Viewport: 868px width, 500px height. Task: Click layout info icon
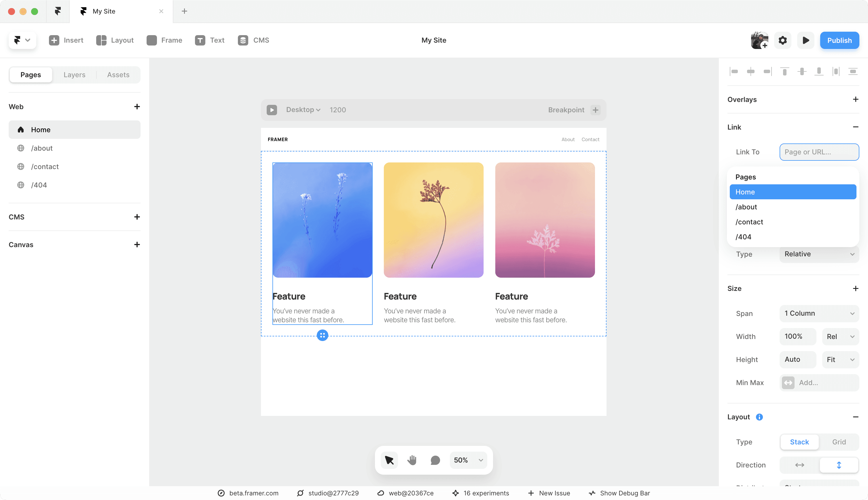click(759, 417)
